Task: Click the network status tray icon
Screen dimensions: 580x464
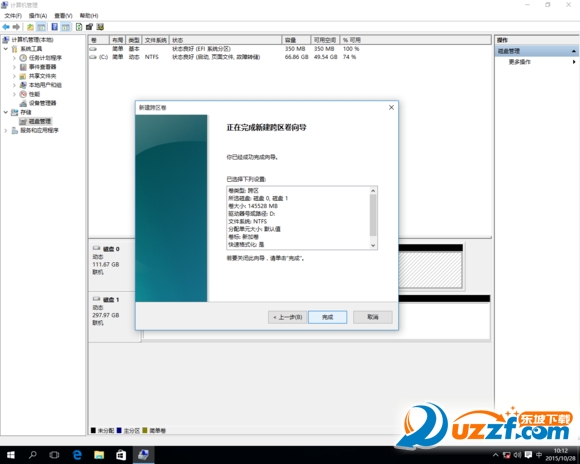Action: pos(507,455)
